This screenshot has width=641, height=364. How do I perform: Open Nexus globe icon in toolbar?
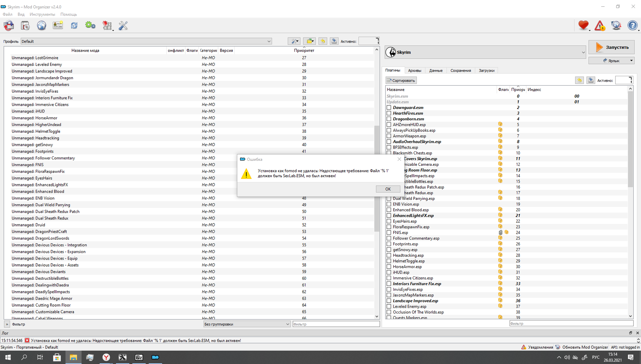pos(41,26)
